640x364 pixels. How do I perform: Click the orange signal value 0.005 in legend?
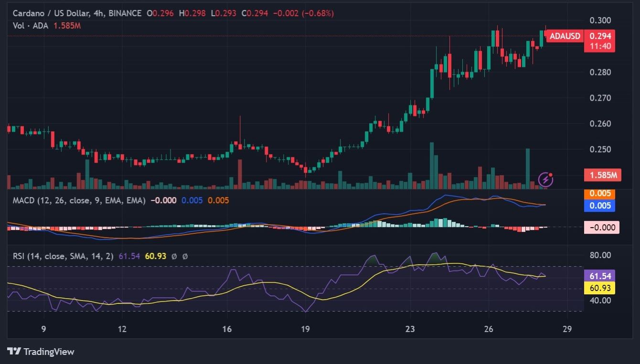click(x=218, y=200)
